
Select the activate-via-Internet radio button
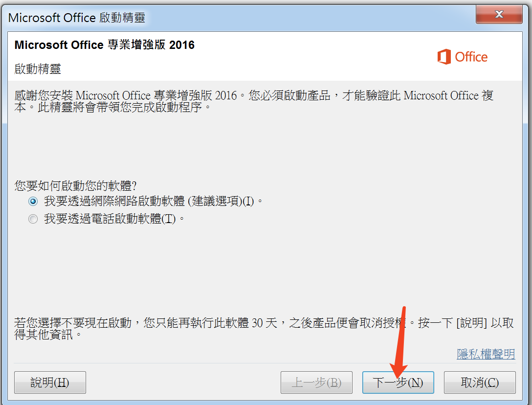click(x=33, y=202)
